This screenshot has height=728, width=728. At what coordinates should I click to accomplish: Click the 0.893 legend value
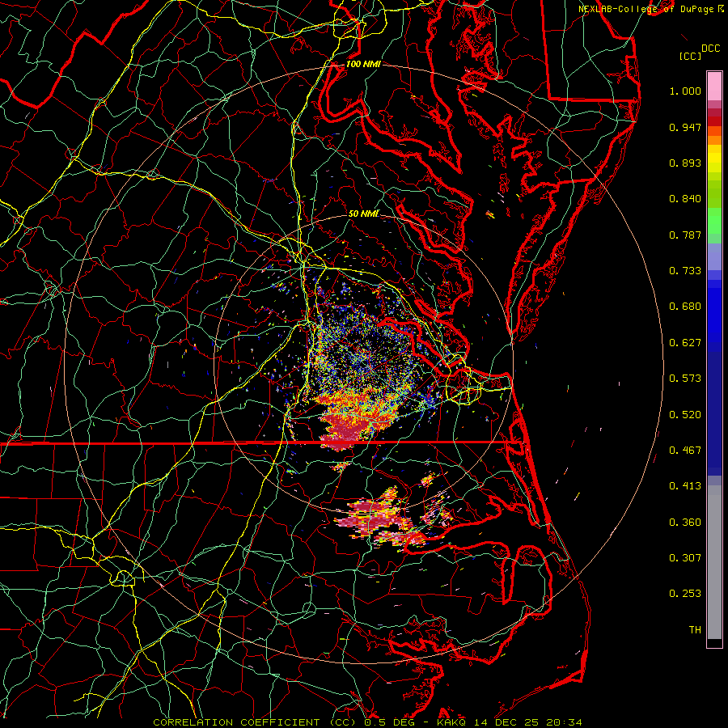click(685, 163)
